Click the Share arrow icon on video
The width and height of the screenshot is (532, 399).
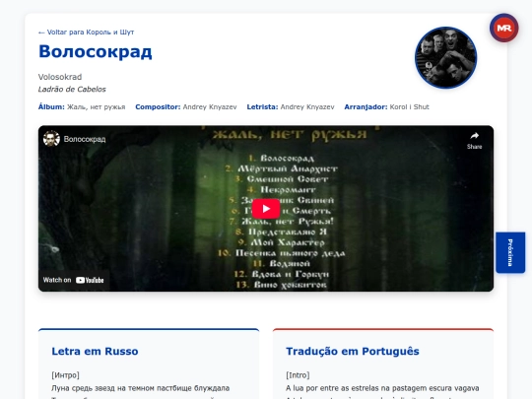tap(474, 136)
